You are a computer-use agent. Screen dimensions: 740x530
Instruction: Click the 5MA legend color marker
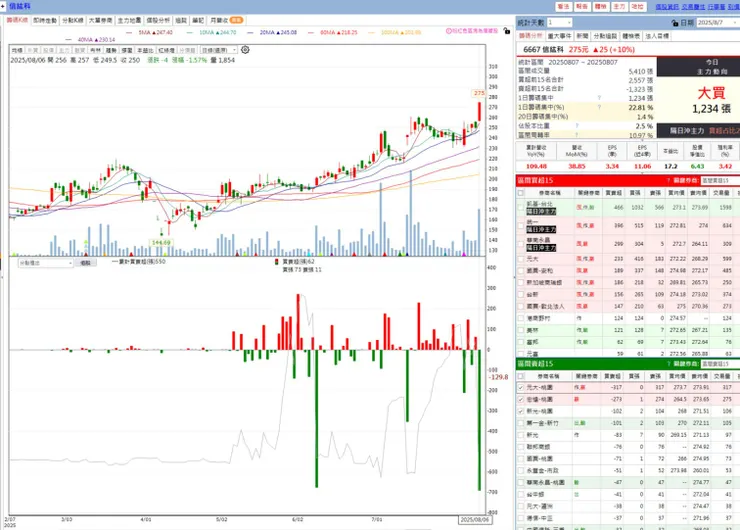click(130, 33)
